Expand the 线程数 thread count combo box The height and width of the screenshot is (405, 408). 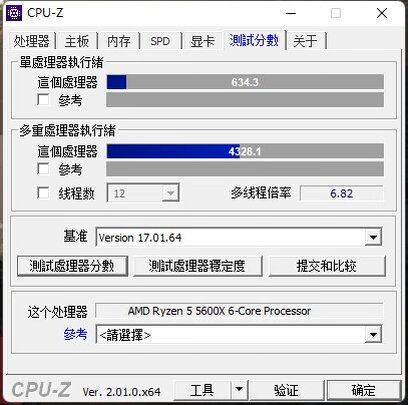click(143, 193)
